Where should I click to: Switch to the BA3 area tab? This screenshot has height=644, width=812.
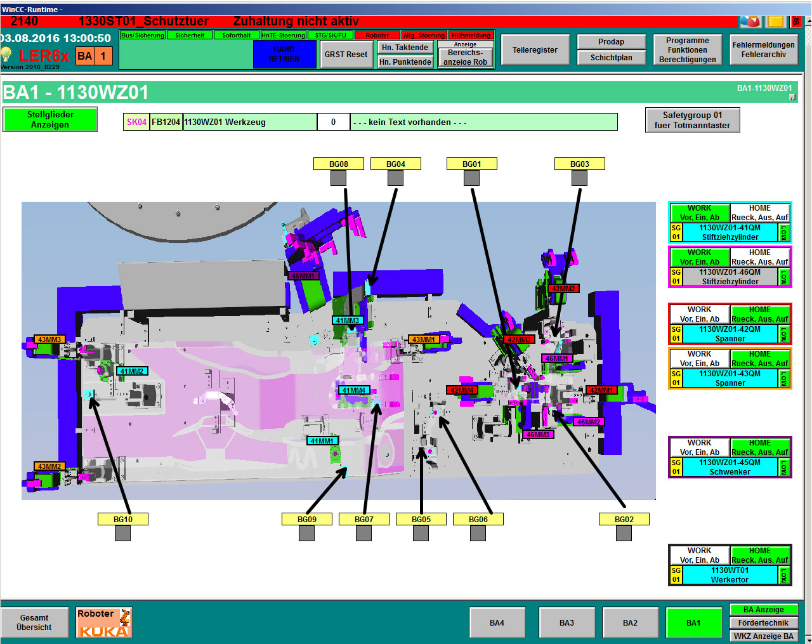pos(566,622)
